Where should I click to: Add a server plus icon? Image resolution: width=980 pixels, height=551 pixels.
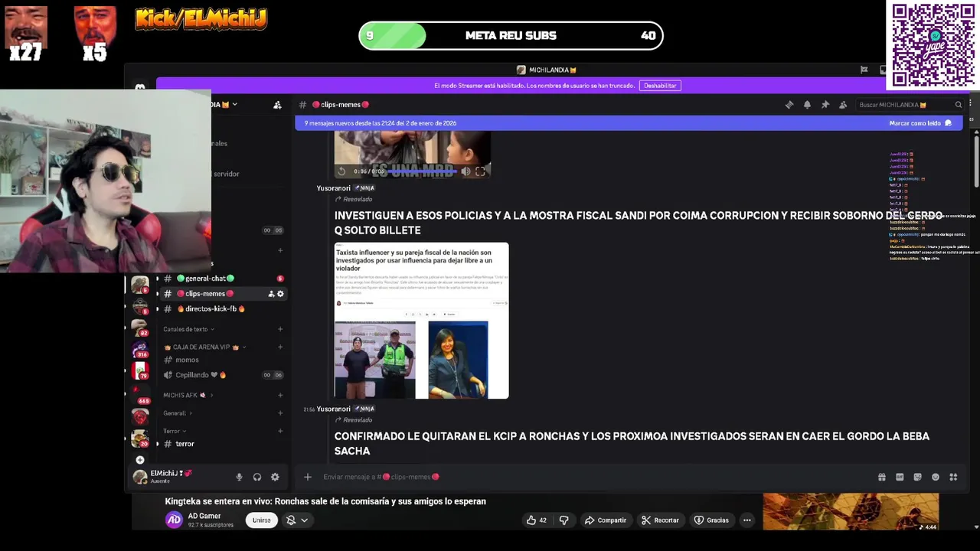(140, 460)
